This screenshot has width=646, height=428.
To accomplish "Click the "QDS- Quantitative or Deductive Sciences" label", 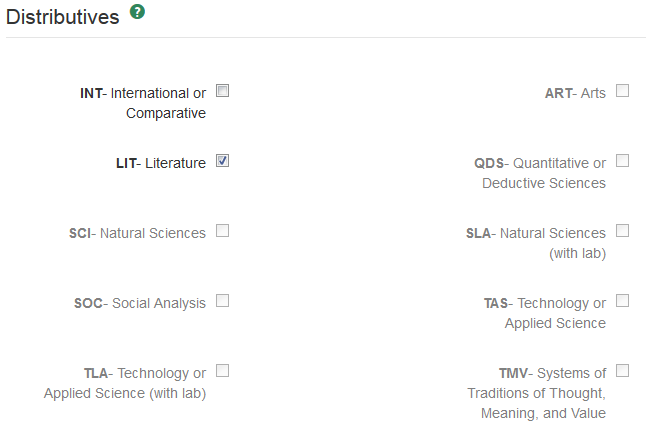I will tap(540, 173).
